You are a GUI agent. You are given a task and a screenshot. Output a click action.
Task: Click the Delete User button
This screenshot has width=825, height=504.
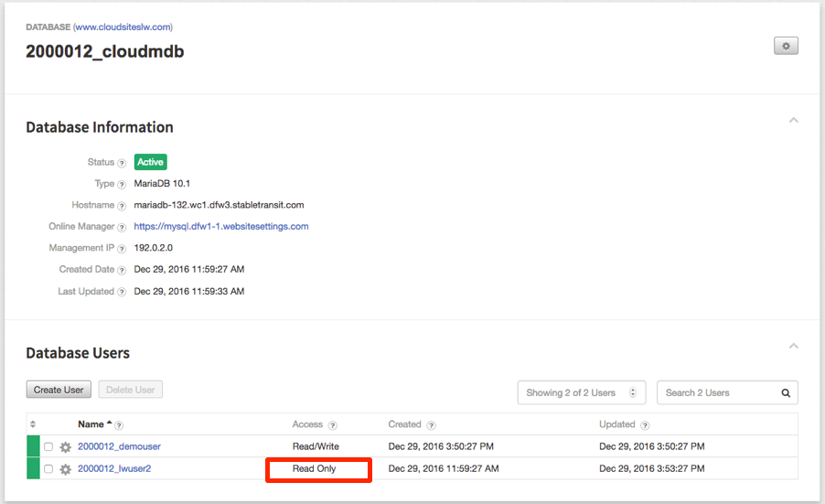click(x=131, y=390)
